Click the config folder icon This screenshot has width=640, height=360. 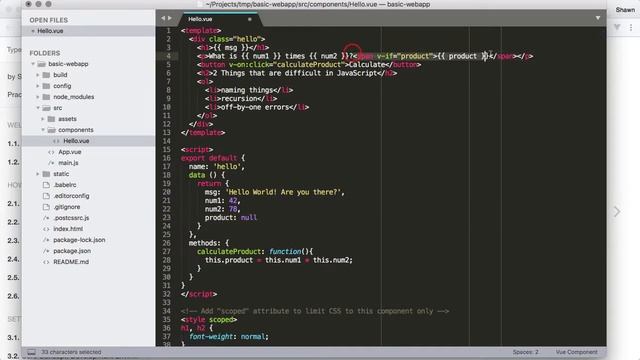tap(46, 86)
